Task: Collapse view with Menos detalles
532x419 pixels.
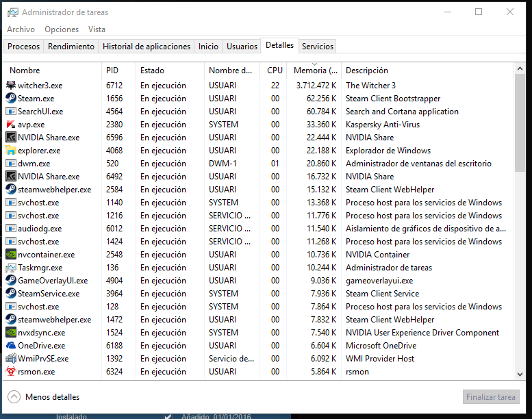Action: pos(44,396)
